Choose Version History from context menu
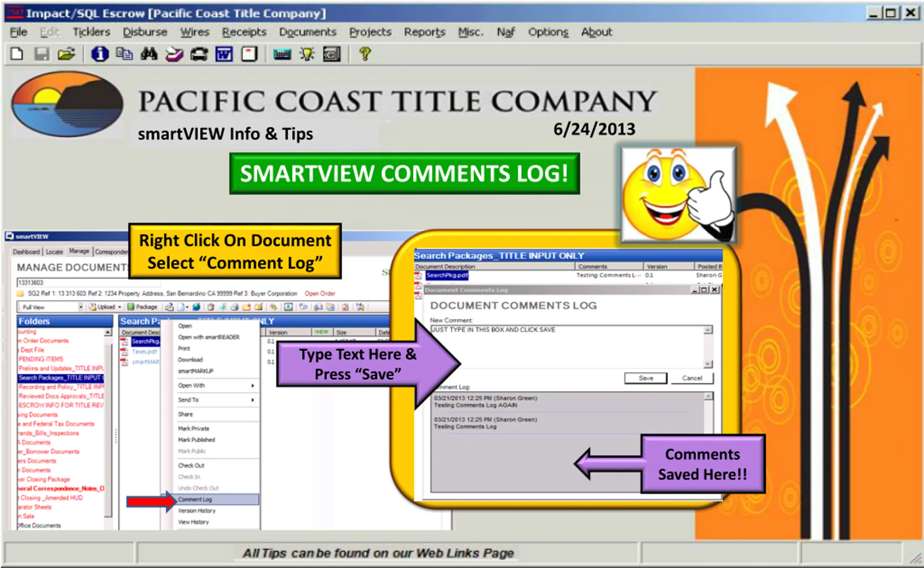924x568 pixels. pyautogui.click(x=197, y=511)
